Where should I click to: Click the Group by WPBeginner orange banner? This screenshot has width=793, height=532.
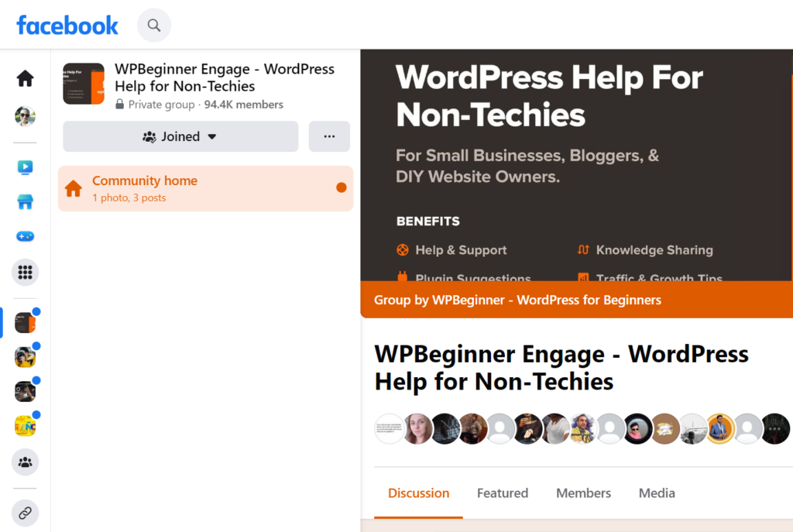(517, 300)
